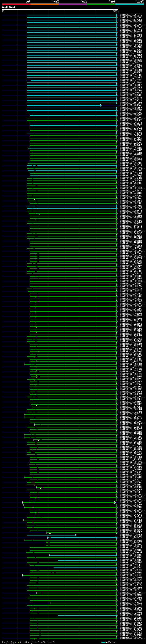This screenshot has width=146, height=644.
Task: Select the UniRef100_C5WXX3 row label
Action: [131, 115]
